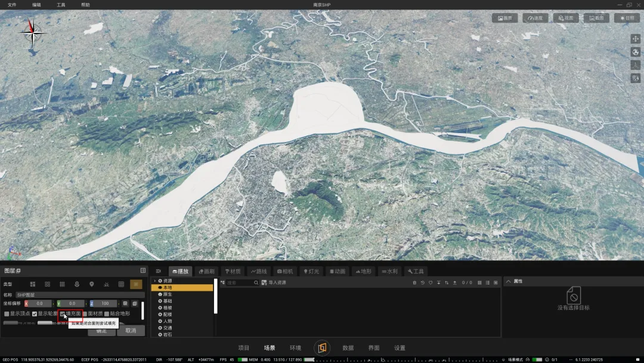This screenshot has width=644, height=363.
Task: Click the 取消 button
Action: pyautogui.click(x=131, y=330)
